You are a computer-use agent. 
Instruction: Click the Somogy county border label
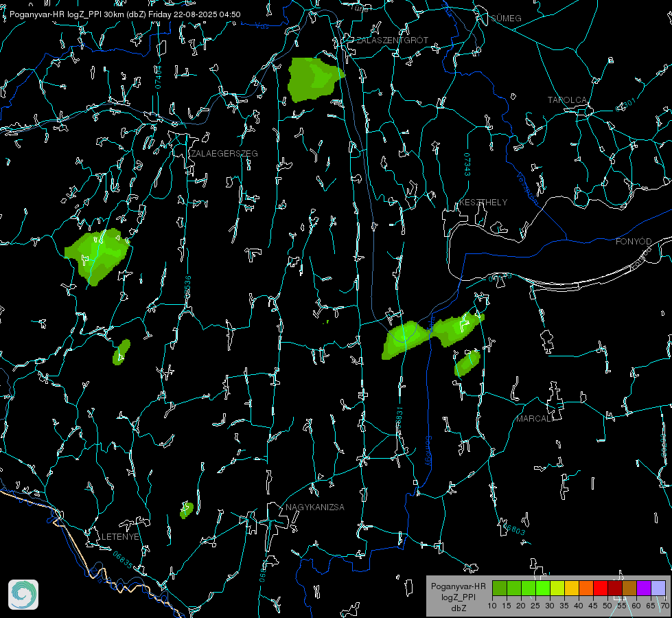click(428, 451)
